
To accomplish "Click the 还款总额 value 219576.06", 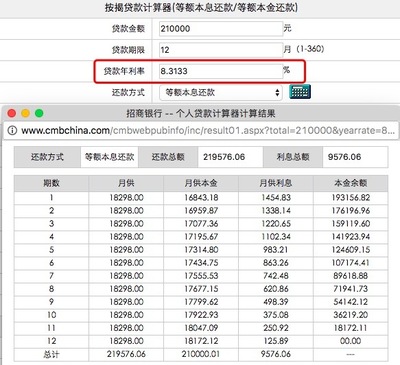I will tap(224, 157).
